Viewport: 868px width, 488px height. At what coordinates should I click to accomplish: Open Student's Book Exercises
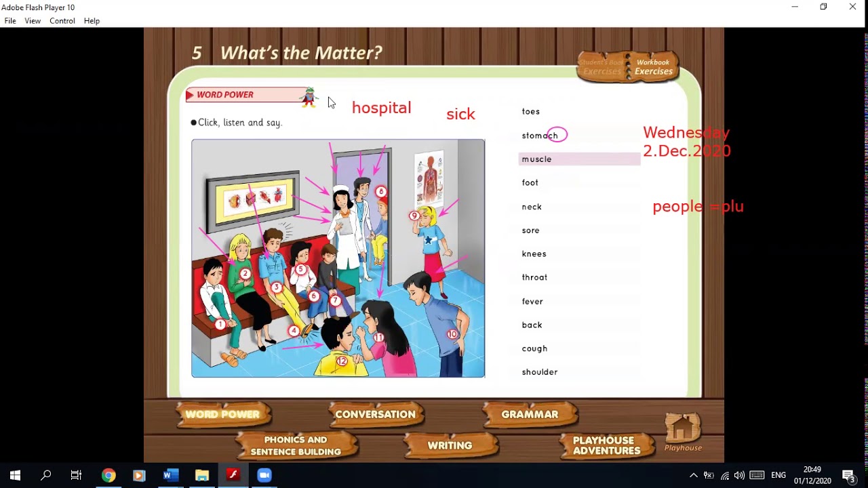tap(601, 67)
